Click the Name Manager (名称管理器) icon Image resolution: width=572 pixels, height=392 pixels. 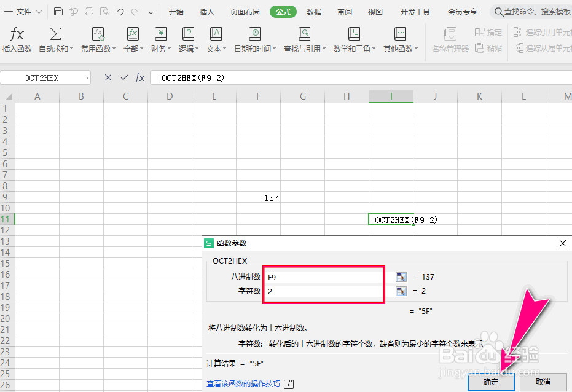450,34
